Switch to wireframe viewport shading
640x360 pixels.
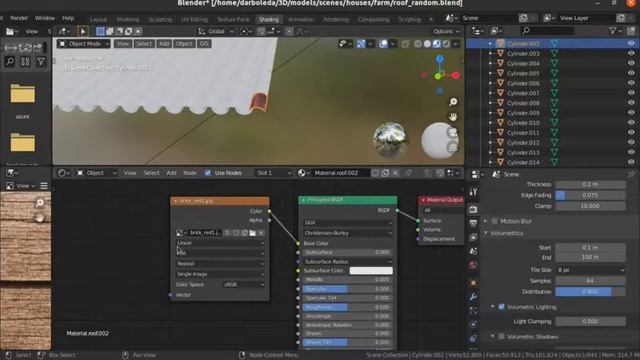point(418,44)
